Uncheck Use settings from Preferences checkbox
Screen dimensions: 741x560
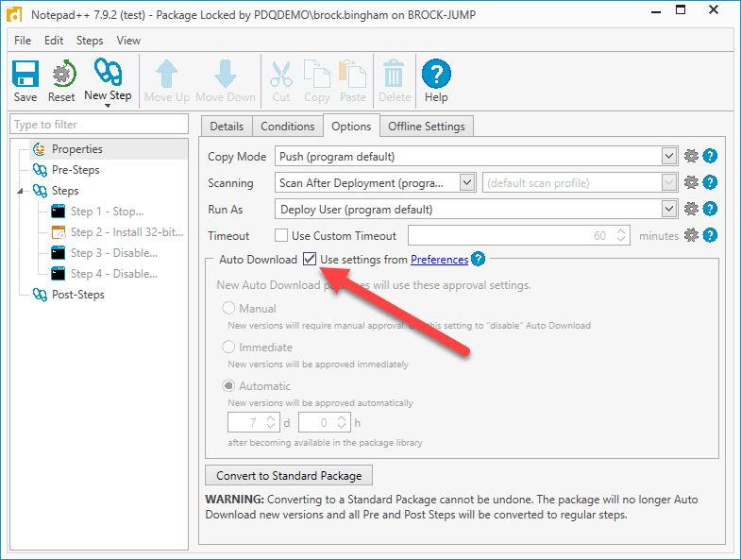pos(310,259)
